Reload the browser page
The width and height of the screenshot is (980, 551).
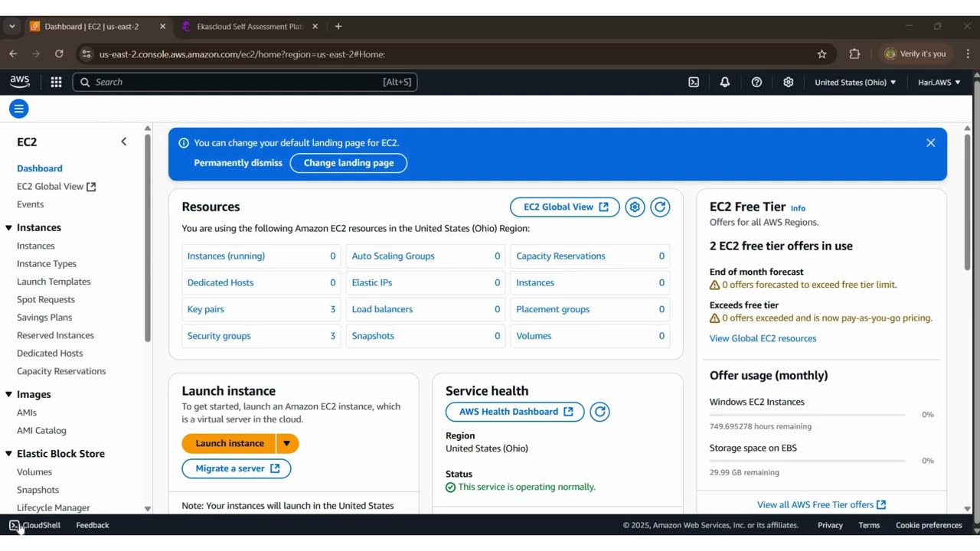point(59,54)
